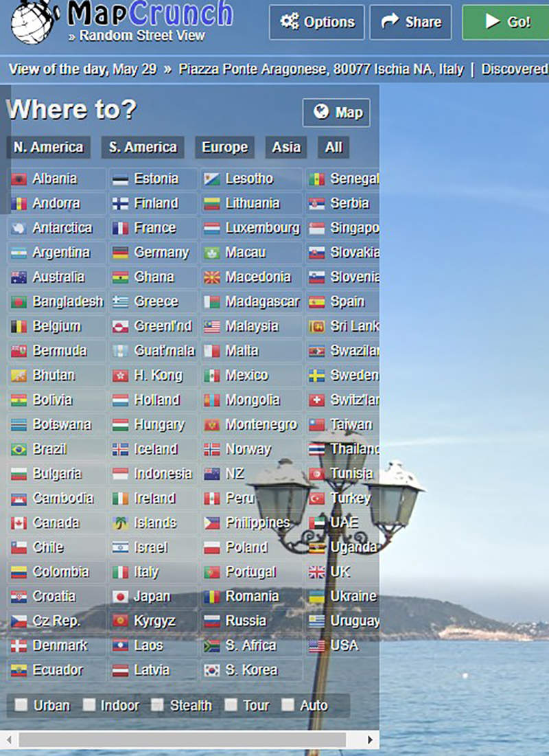
Task: Select the Europe region tab
Action: 224,147
